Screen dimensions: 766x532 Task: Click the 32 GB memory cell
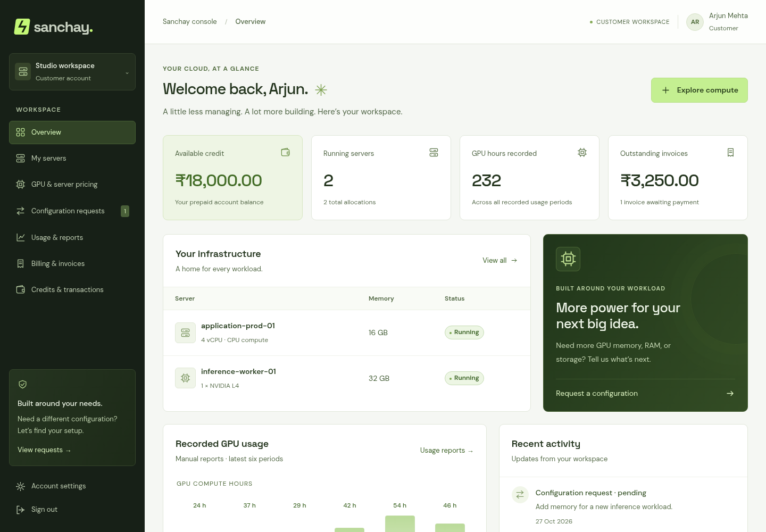click(379, 379)
